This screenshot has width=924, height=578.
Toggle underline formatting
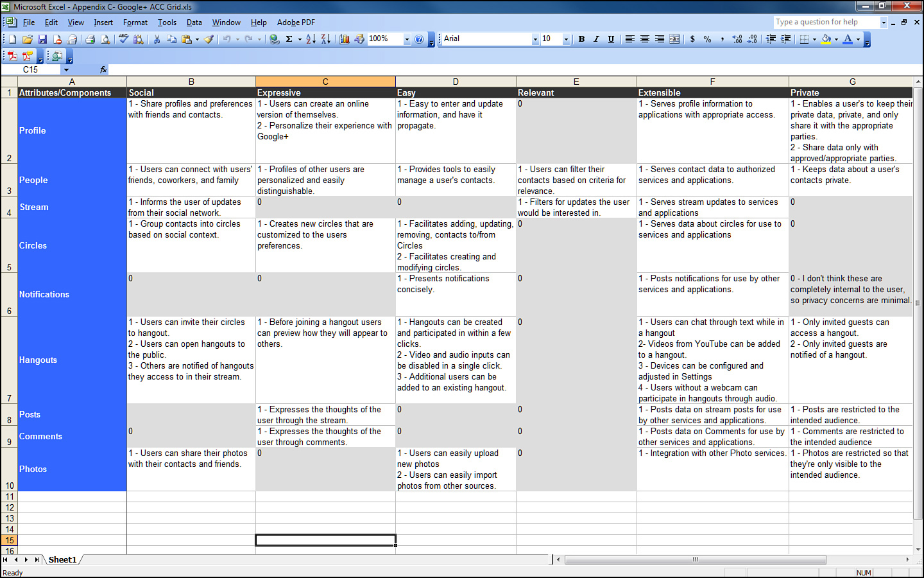611,39
